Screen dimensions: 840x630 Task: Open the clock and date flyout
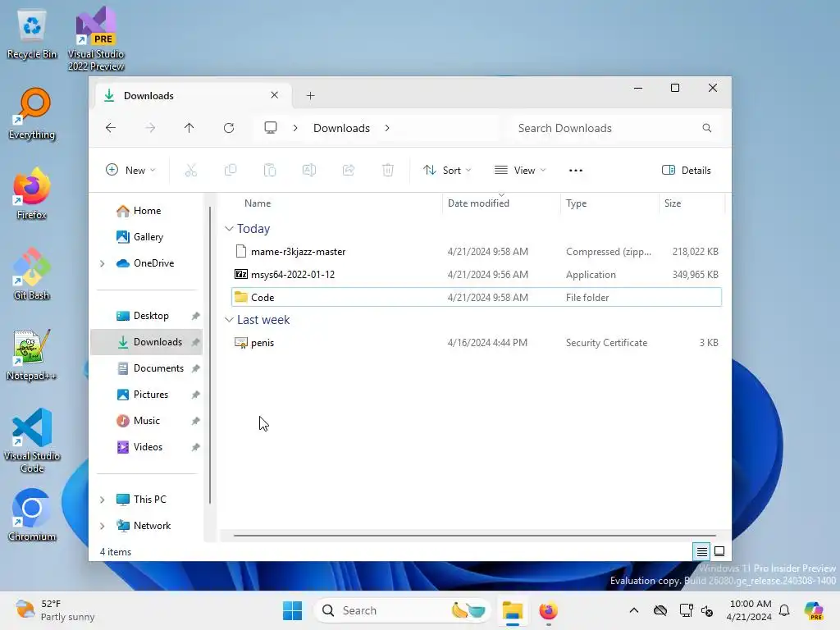[x=751, y=610]
